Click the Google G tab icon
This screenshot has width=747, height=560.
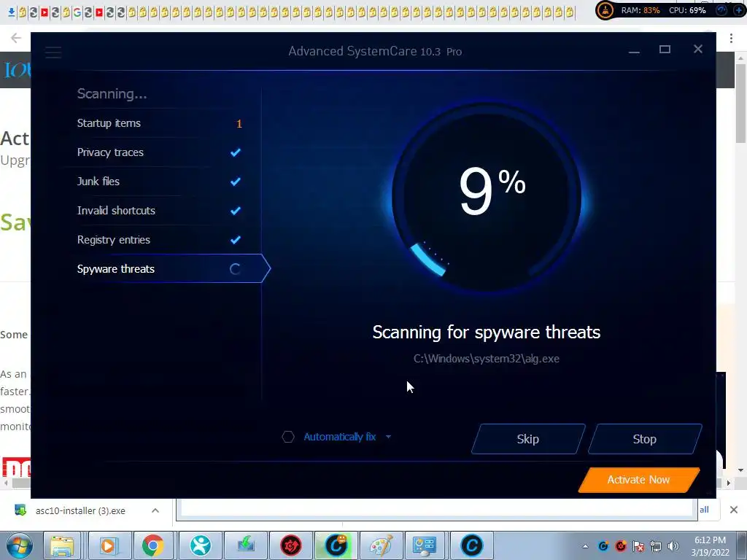click(x=77, y=12)
